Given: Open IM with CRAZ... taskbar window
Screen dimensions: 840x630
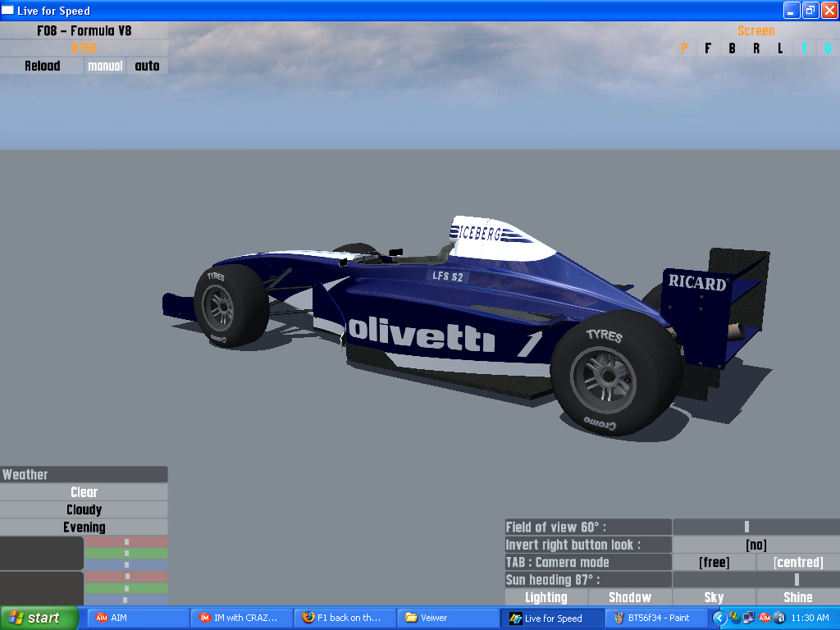Looking at the screenshot, I should click(242, 618).
